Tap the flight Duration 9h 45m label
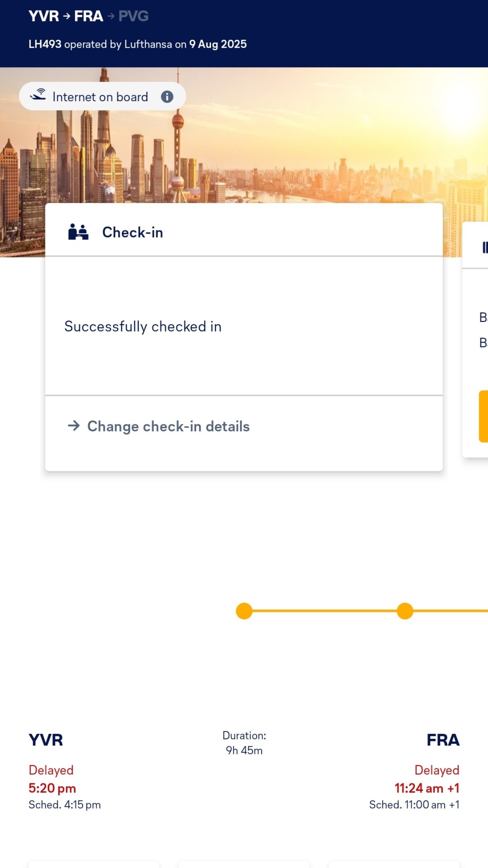488x868 pixels. (x=244, y=743)
